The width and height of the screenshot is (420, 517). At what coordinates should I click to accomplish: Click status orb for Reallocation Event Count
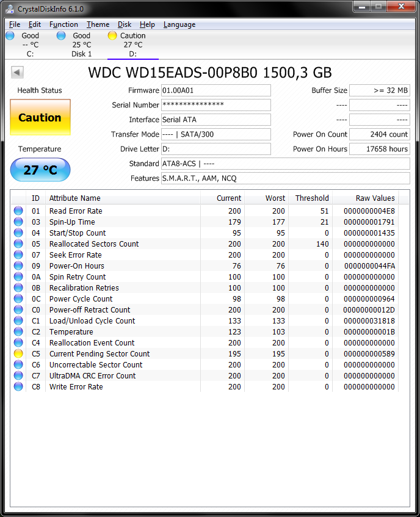click(x=18, y=342)
